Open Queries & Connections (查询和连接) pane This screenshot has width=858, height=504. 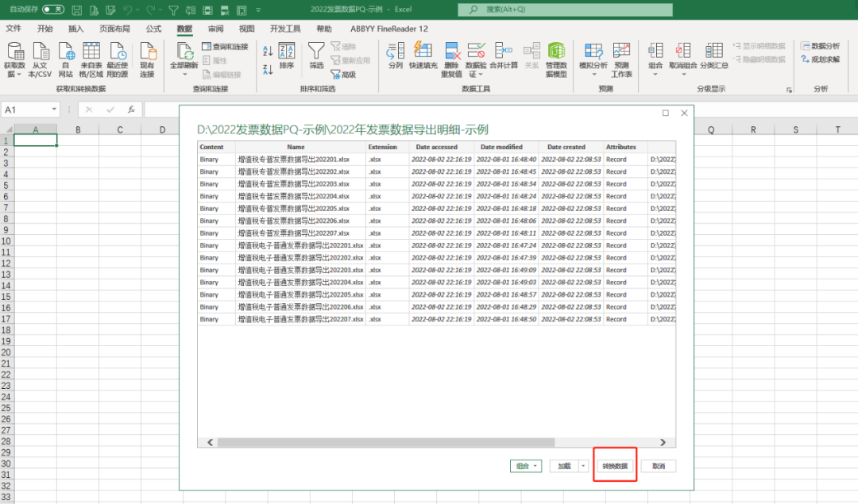(225, 47)
